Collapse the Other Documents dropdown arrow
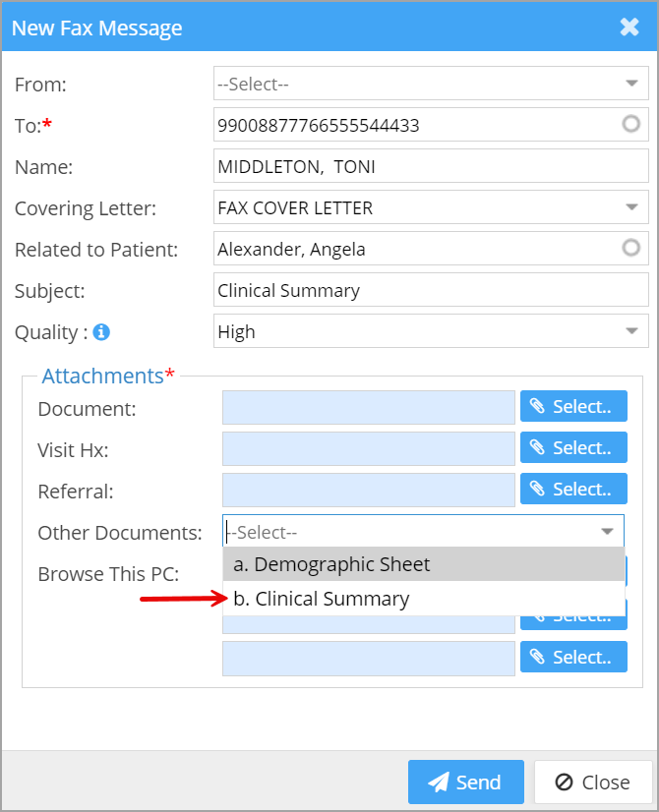The width and height of the screenshot is (659, 812). pyautogui.click(x=608, y=532)
